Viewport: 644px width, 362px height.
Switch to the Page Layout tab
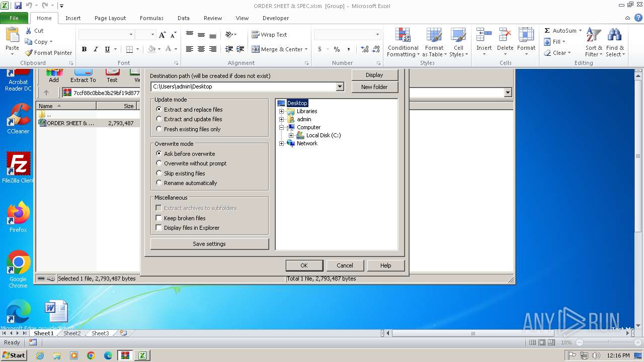coord(110,18)
